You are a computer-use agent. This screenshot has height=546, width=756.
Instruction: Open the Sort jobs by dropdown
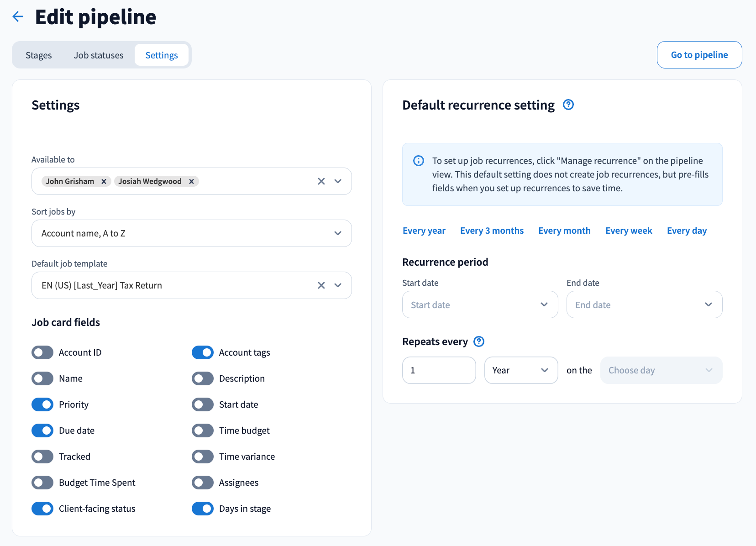point(191,233)
